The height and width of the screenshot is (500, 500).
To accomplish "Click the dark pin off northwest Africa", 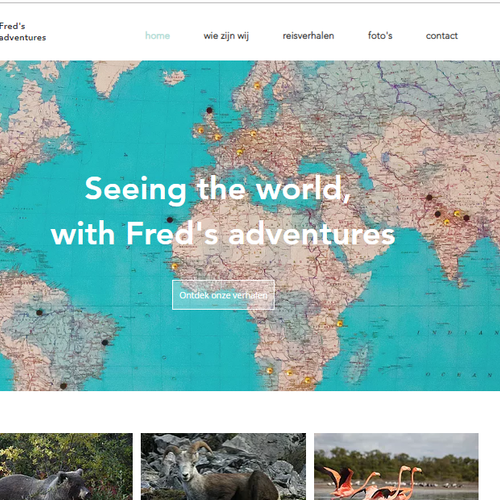I will click(x=170, y=220).
